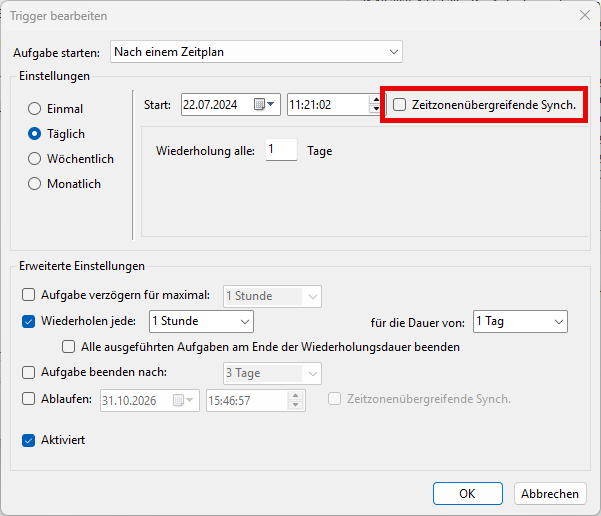Close the Trigger bearbeiten dialog
Viewport: 601px width, 516px height.
[584, 15]
